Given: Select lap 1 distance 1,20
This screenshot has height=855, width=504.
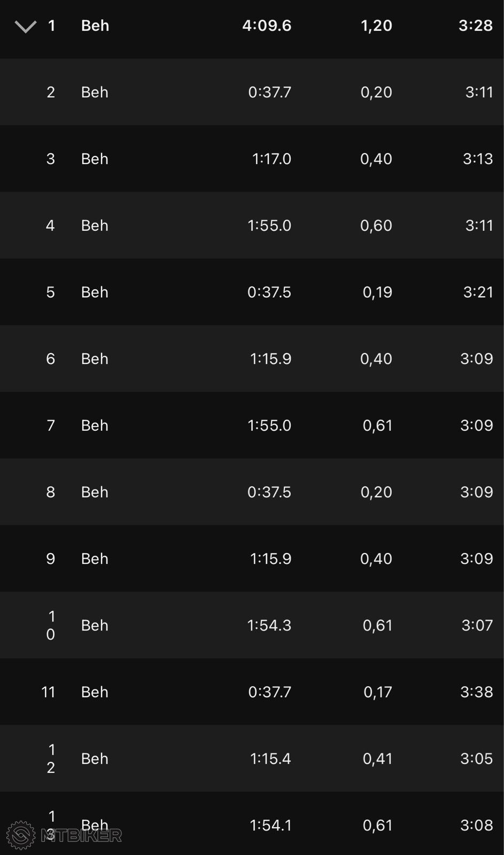Looking at the screenshot, I should point(376,26).
